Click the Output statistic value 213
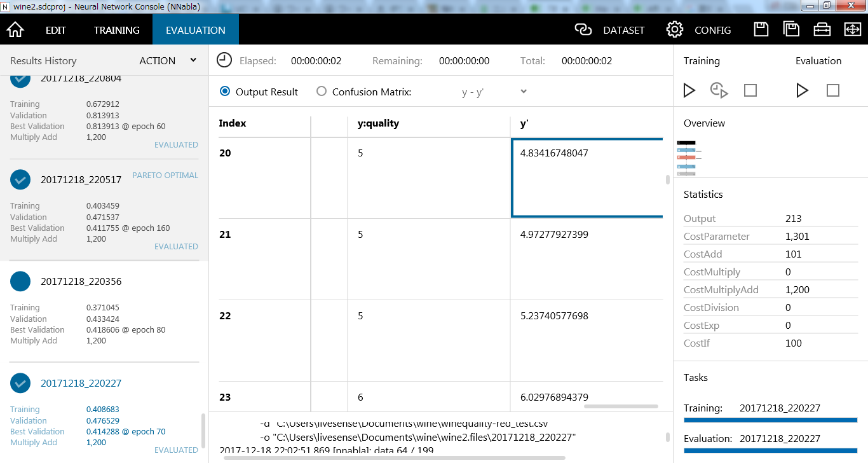This screenshot has width=868, height=463. (x=794, y=219)
